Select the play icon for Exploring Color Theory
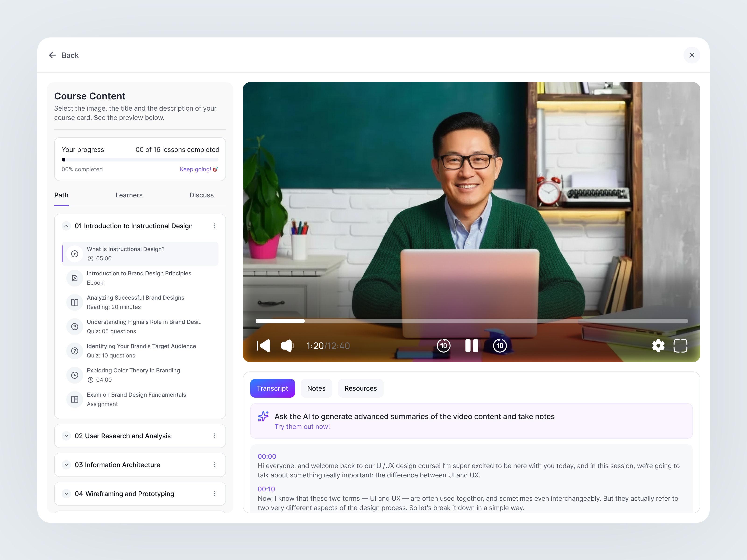 tap(75, 375)
